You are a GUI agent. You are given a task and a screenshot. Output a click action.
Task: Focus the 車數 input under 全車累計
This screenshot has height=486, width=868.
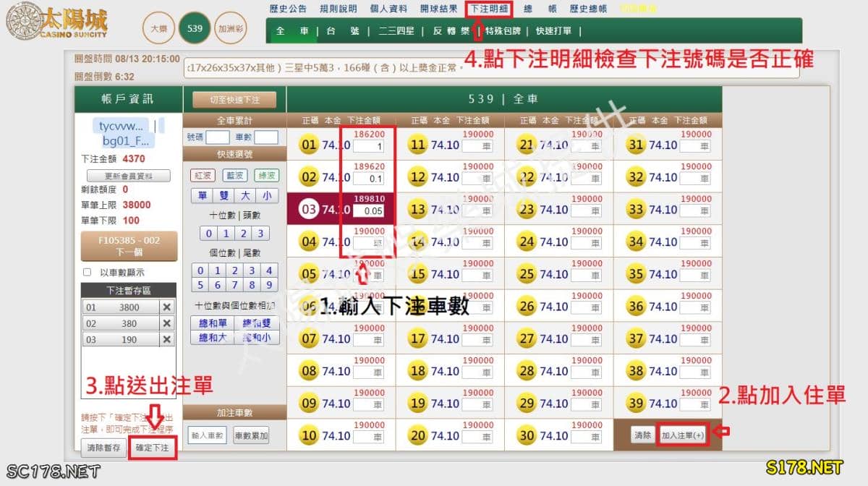coord(266,137)
